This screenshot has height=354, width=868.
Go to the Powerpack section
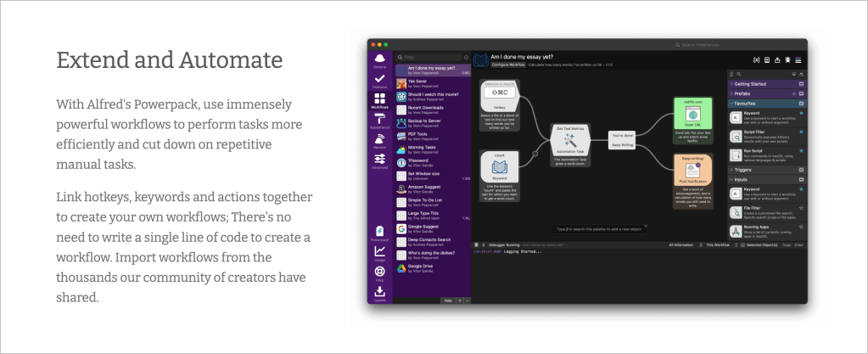379,233
